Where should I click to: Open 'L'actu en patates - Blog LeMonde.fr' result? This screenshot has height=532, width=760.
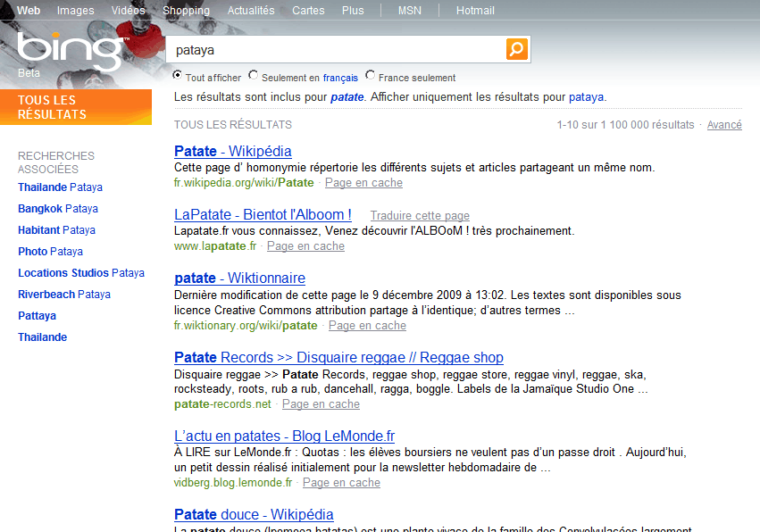click(x=284, y=436)
